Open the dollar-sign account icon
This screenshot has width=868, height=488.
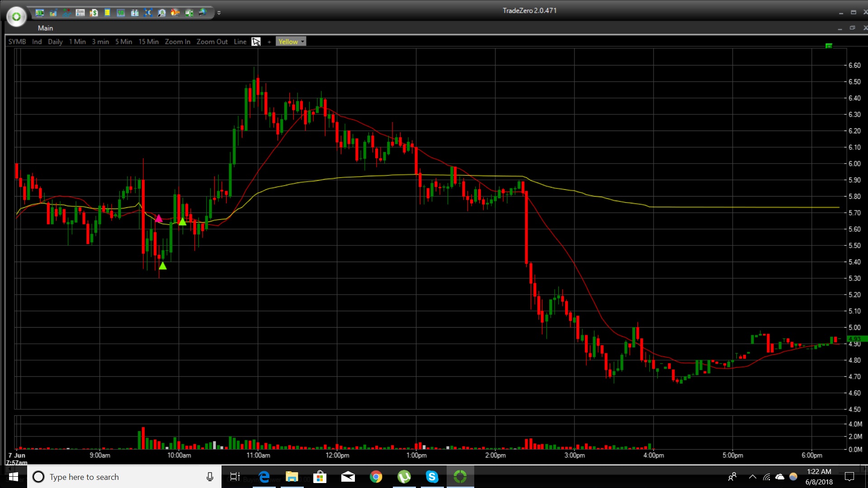click(94, 13)
